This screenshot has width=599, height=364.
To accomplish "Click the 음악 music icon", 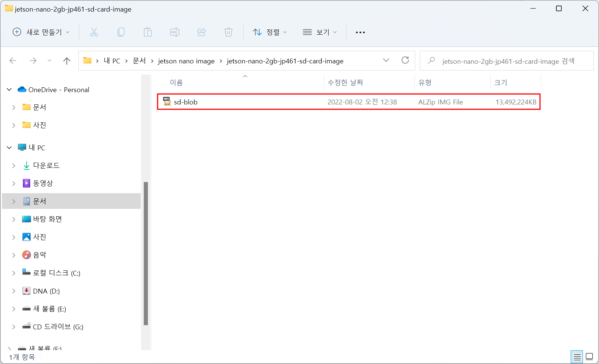I will [x=27, y=255].
